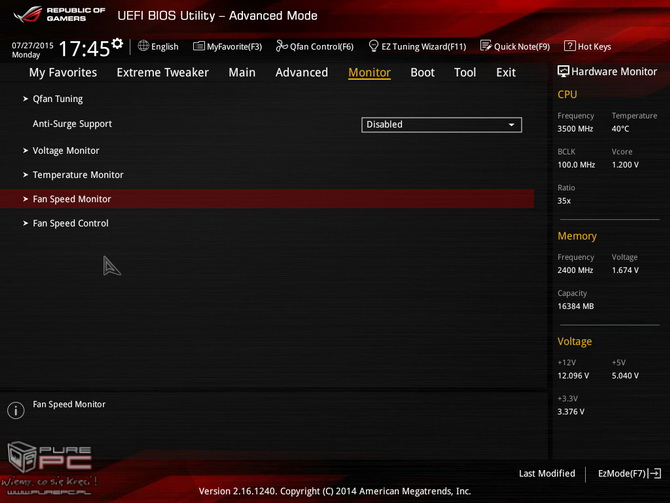Click the clock settings gear icon

[117, 43]
